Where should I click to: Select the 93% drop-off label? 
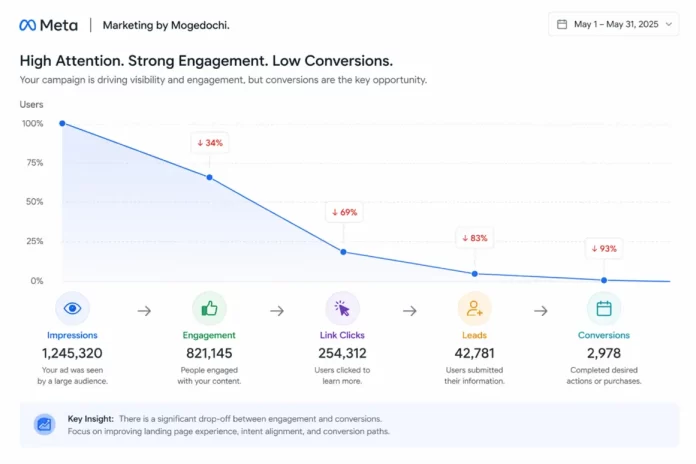tap(604, 248)
